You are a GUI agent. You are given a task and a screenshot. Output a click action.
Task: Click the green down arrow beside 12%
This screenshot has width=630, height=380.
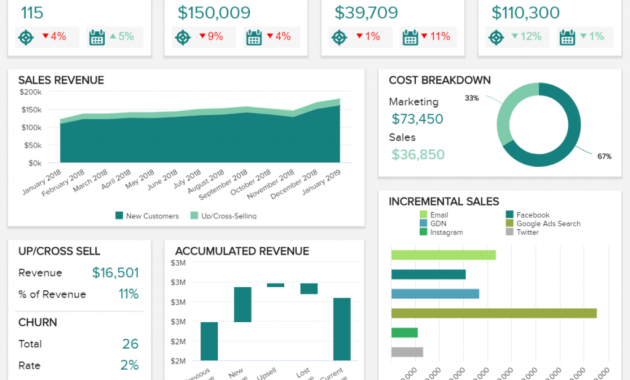(515, 36)
